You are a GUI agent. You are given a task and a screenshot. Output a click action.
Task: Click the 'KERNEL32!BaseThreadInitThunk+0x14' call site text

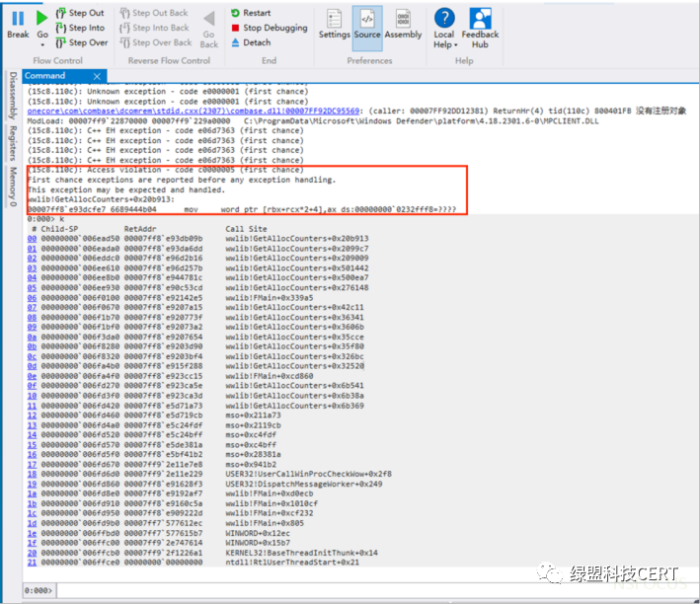tap(301, 553)
